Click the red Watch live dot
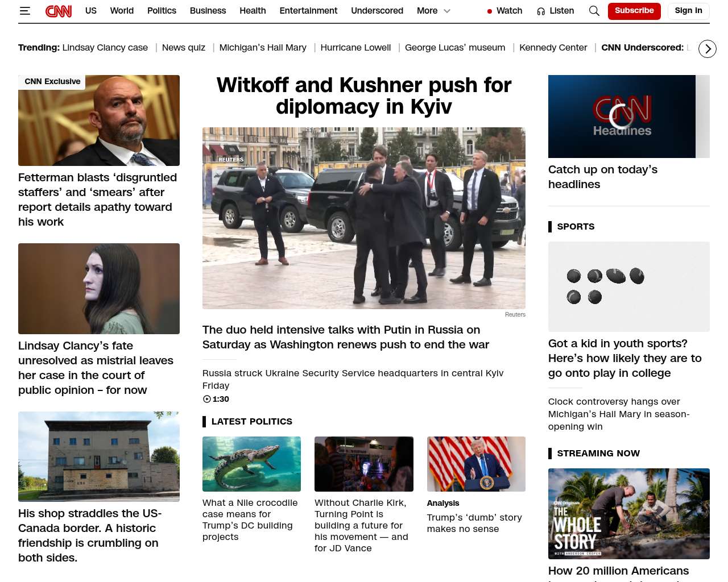728x582 pixels. (490, 11)
